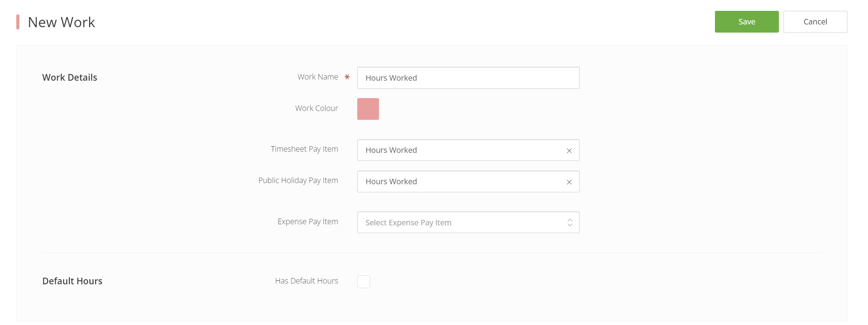The height and width of the screenshot is (325, 868).
Task: Click the Expense Pay Item label
Action: tap(308, 221)
